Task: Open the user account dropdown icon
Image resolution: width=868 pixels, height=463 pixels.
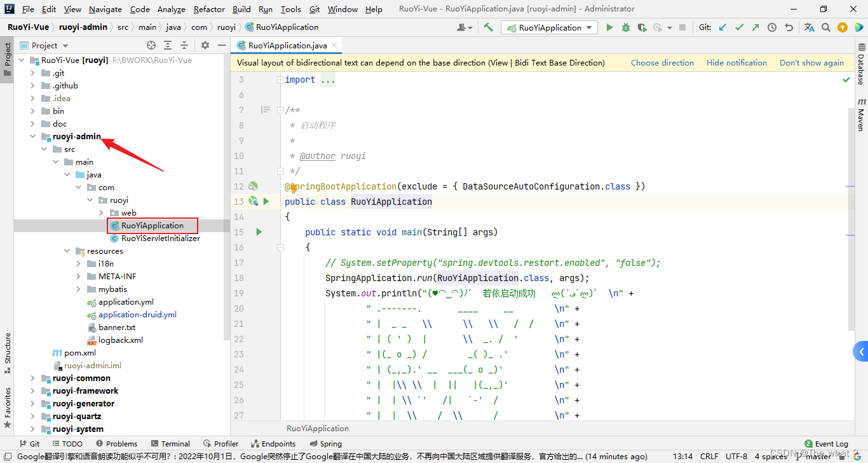Action: [x=465, y=27]
